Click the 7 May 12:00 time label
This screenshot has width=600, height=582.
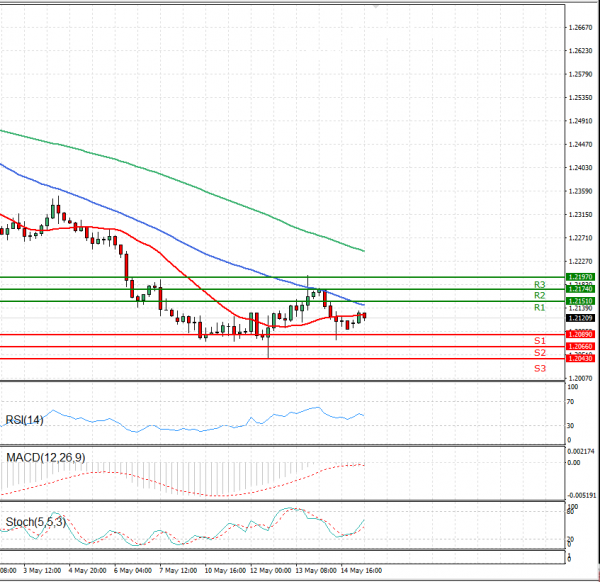click(x=178, y=571)
